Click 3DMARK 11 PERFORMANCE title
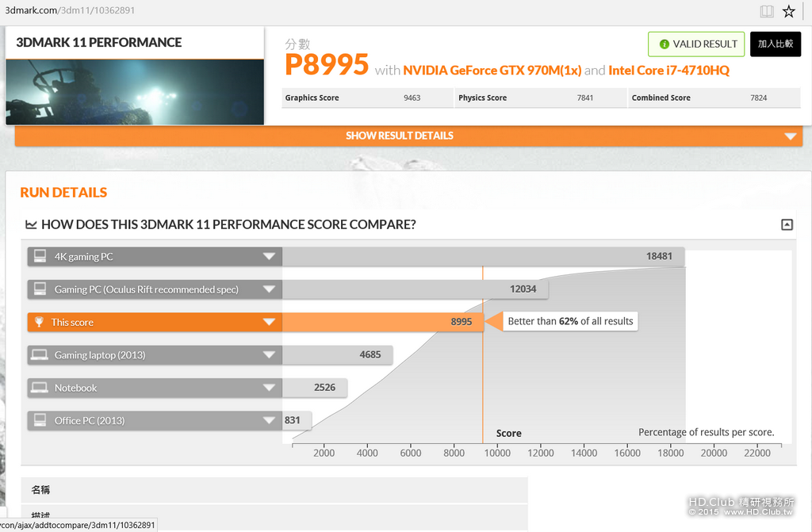Screen dimensions: 812x532 click(x=99, y=43)
